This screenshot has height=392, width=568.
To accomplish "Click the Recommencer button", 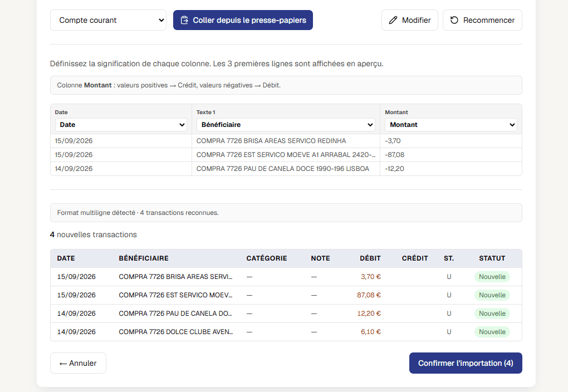I will [x=482, y=20].
